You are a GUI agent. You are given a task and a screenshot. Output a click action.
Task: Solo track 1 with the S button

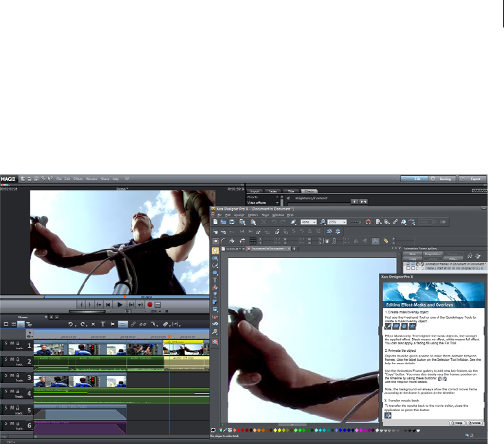6,343
